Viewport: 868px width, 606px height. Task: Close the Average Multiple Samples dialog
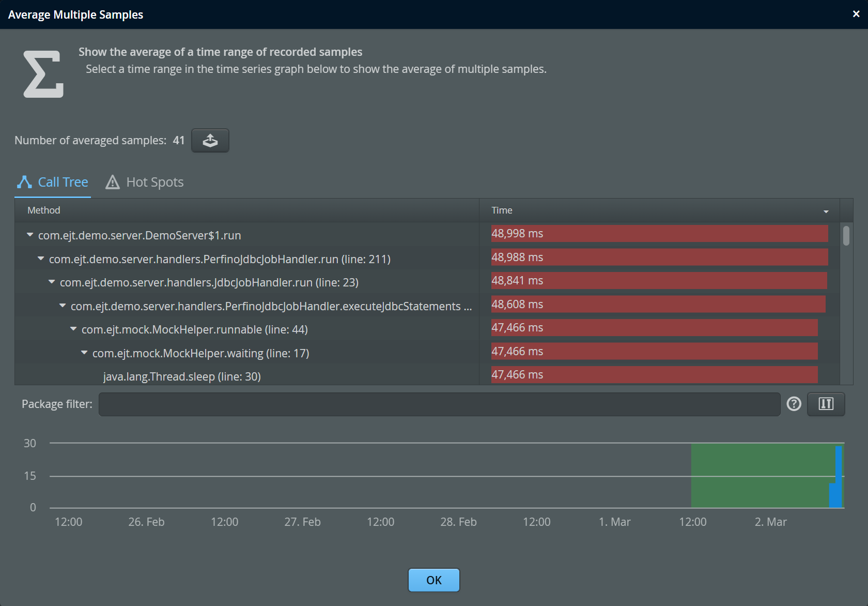point(856,14)
